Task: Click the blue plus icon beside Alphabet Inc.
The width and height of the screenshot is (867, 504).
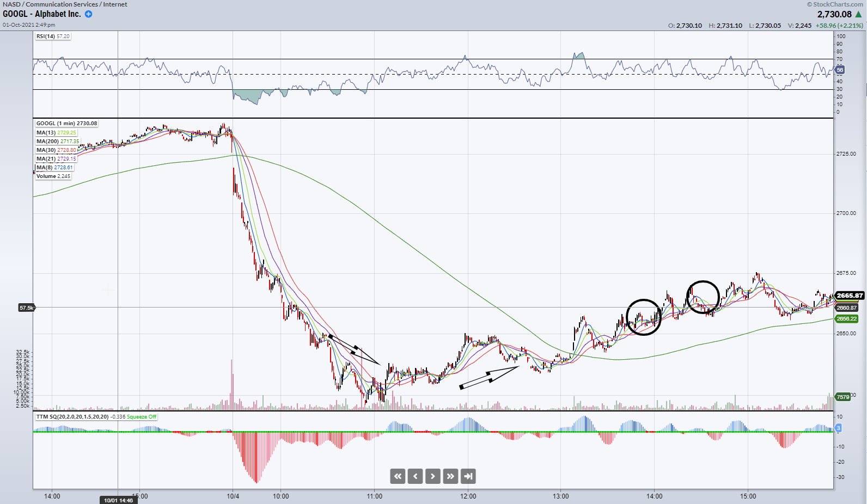Action: pos(88,14)
